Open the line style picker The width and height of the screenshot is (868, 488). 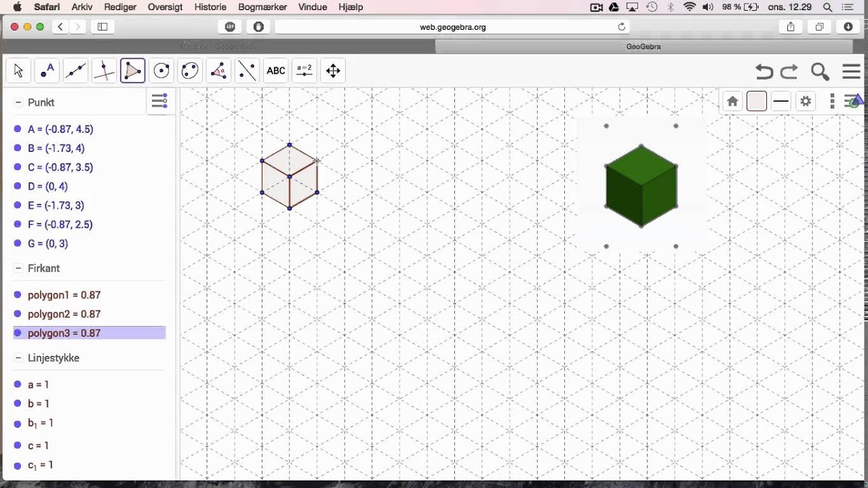click(x=781, y=102)
